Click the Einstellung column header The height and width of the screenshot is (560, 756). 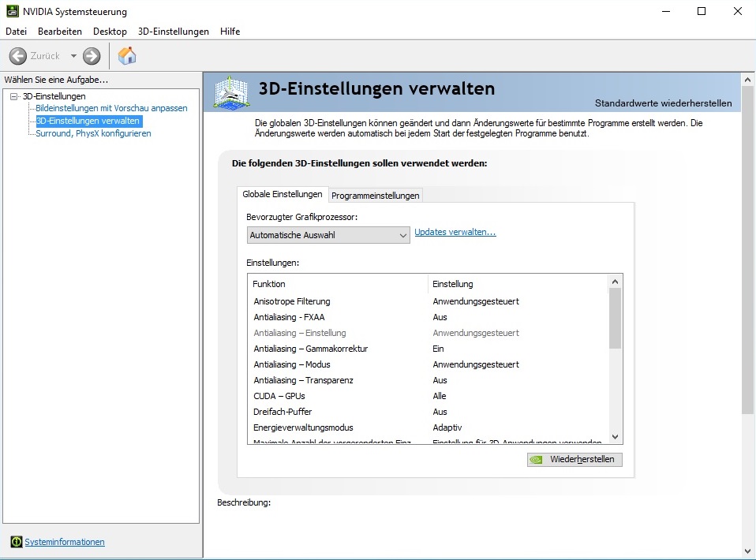pos(518,284)
